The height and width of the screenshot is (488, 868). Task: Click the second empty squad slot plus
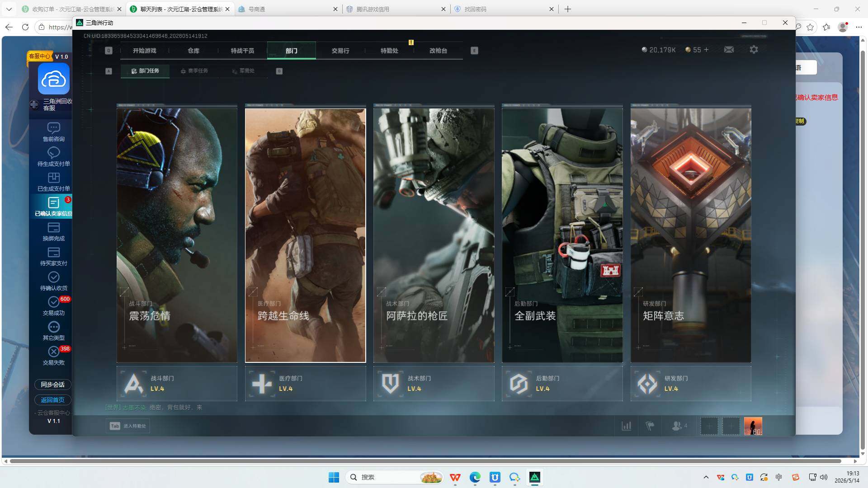tap(731, 426)
